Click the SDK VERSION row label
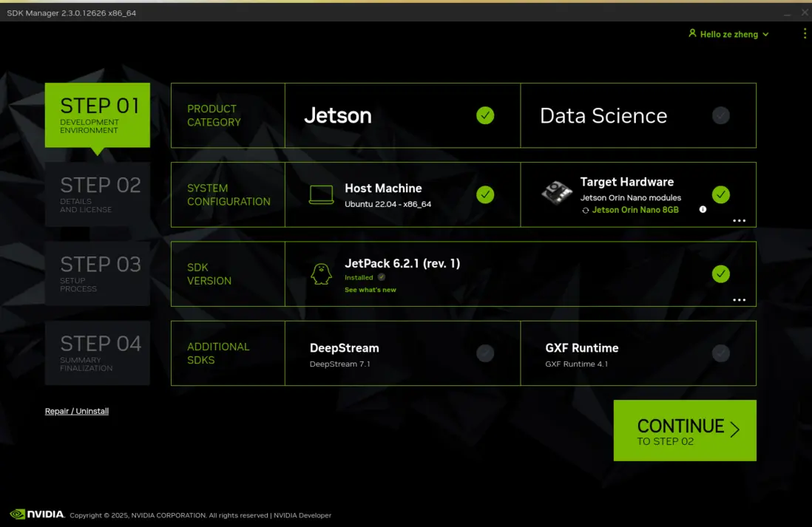812x527 pixels. coord(209,274)
